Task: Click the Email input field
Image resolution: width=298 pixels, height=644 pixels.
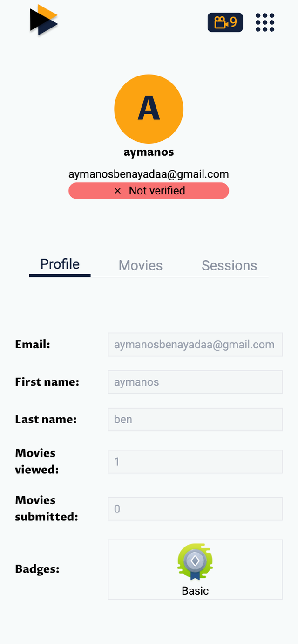Action: pos(195,345)
